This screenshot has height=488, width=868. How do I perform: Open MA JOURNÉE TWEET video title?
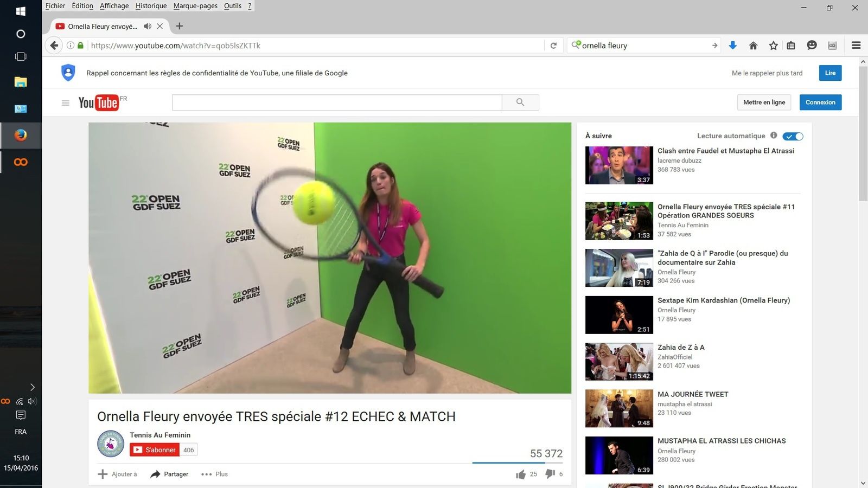click(x=693, y=394)
